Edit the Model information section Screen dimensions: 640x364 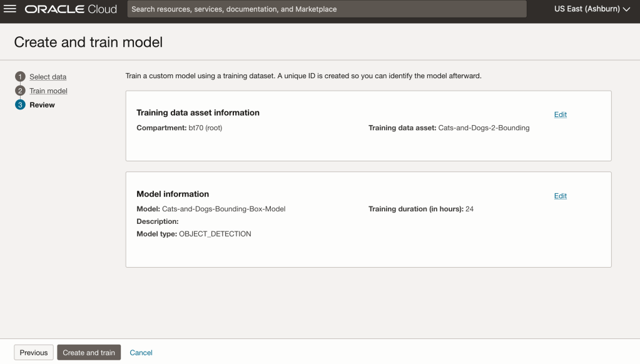pos(560,196)
